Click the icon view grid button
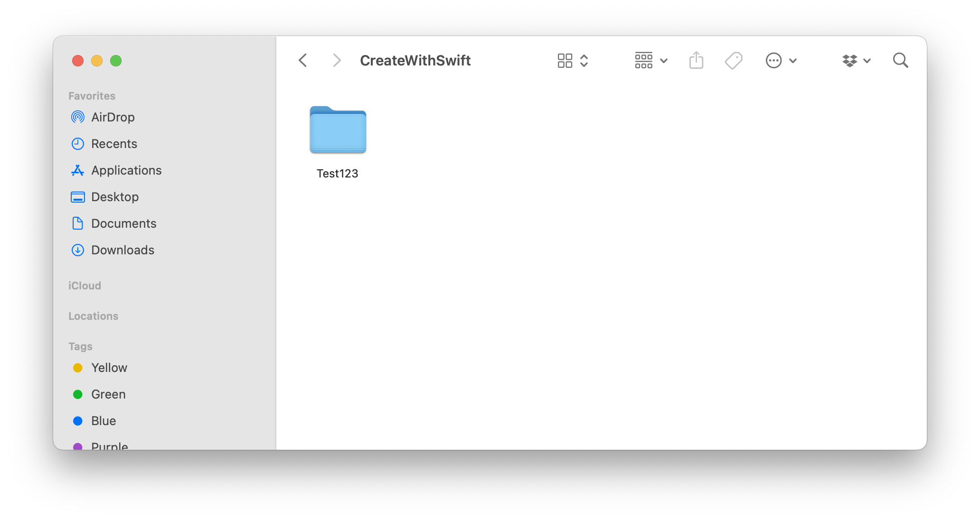Screen dimensions: 980x520 pos(565,61)
